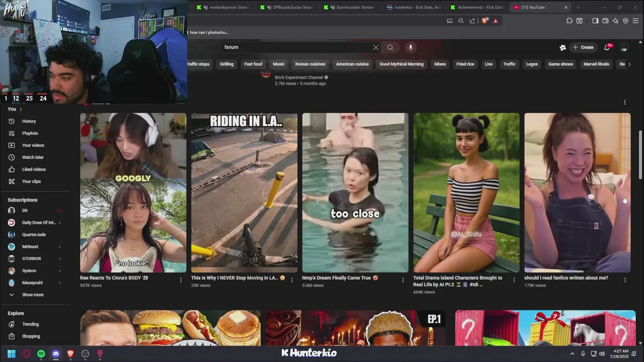Screen dimensions: 644x362
Task: Open Shorts shelf three-dot menu
Action: click(625, 102)
